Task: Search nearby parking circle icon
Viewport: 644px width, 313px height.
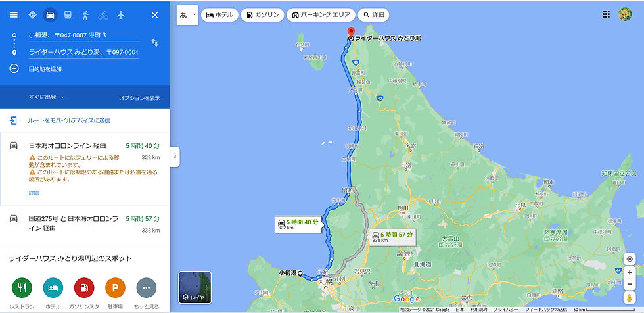Action: [116, 288]
